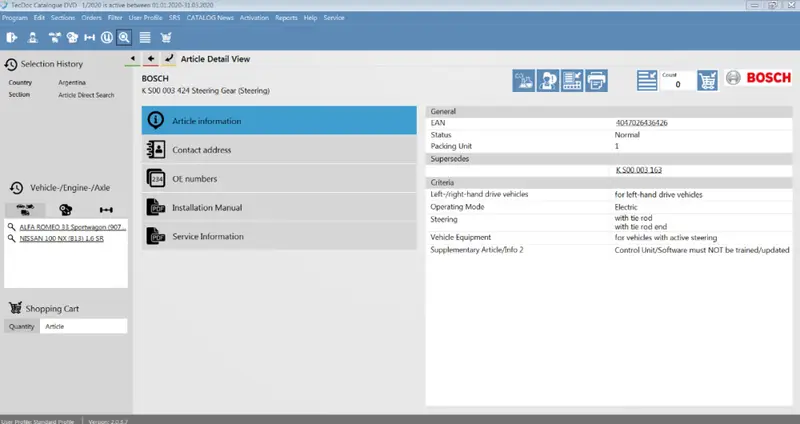Click the Article Direct Search section value
Viewport: 800px width, 424px height.
pos(86,95)
